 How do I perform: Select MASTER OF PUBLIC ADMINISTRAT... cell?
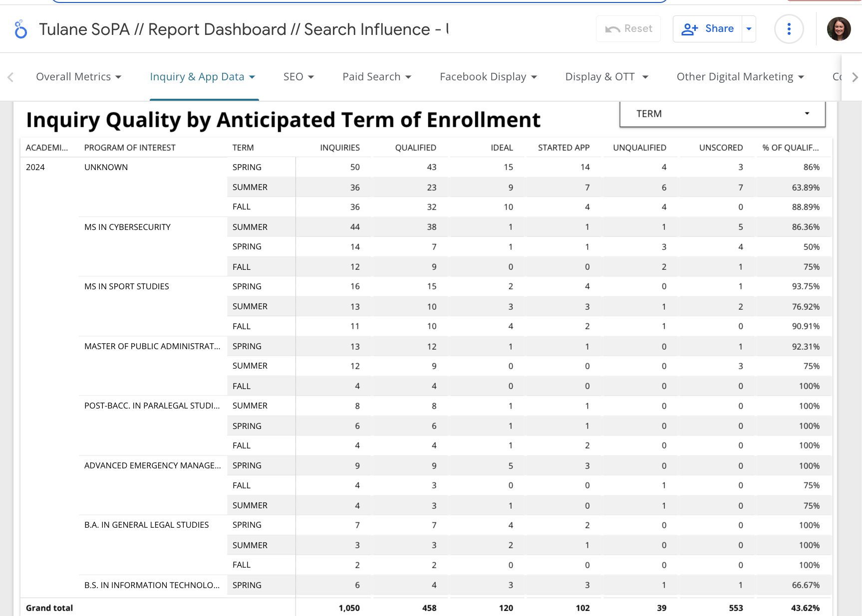pos(152,346)
